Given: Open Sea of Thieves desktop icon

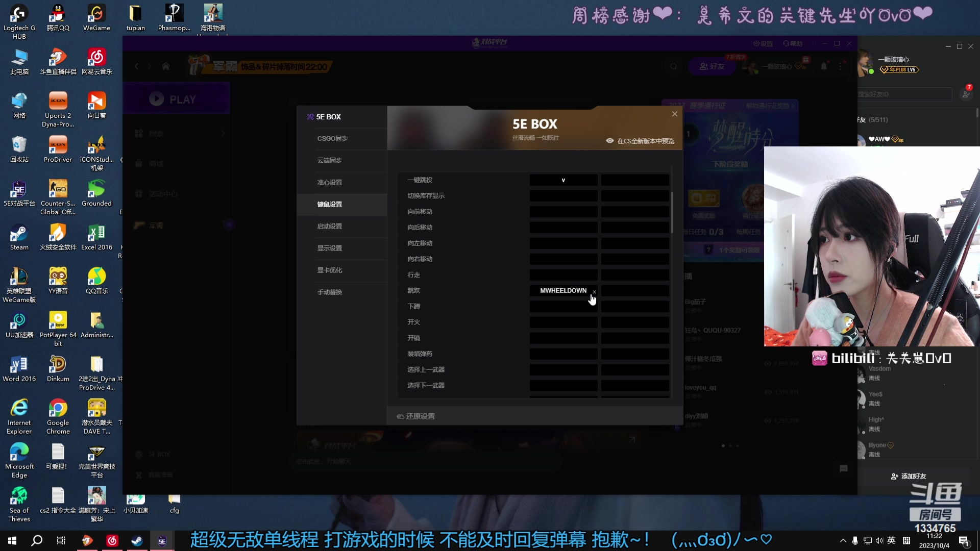Looking at the screenshot, I should click(x=19, y=504).
